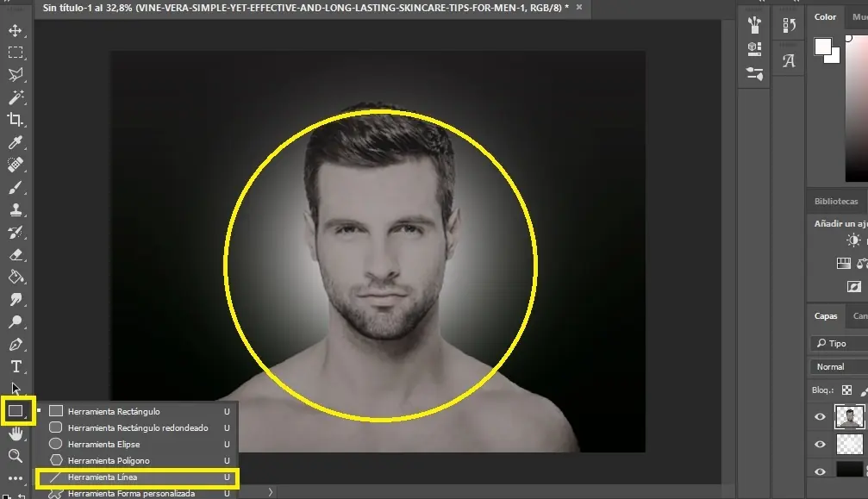The image size is (868, 499).
Task: Select the Pen tool
Action: (x=16, y=345)
